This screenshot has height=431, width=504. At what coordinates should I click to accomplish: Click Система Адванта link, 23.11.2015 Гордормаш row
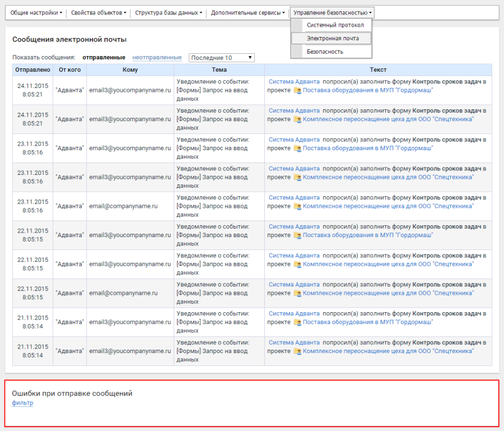[x=294, y=140]
